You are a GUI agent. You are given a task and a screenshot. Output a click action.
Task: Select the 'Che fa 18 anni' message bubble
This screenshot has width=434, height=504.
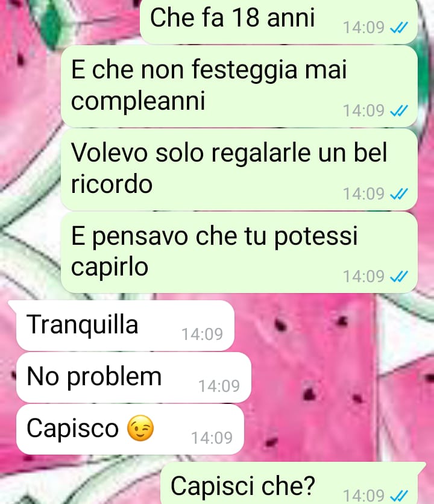[x=278, y=21]
